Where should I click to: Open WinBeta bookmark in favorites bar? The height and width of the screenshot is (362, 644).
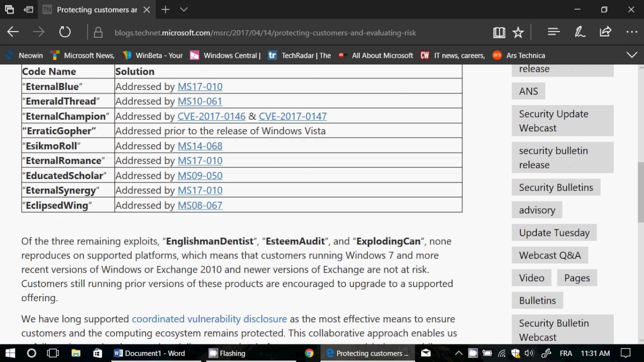click(152, 55)
